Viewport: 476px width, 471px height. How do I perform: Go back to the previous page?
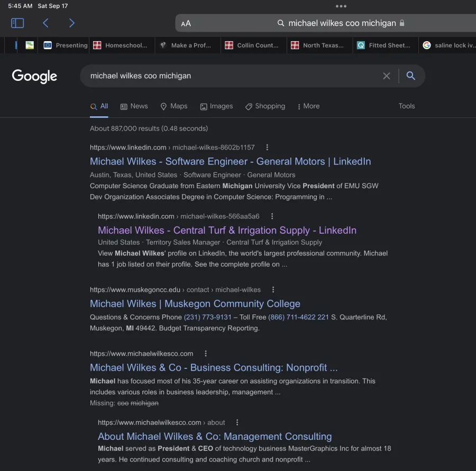45,23
